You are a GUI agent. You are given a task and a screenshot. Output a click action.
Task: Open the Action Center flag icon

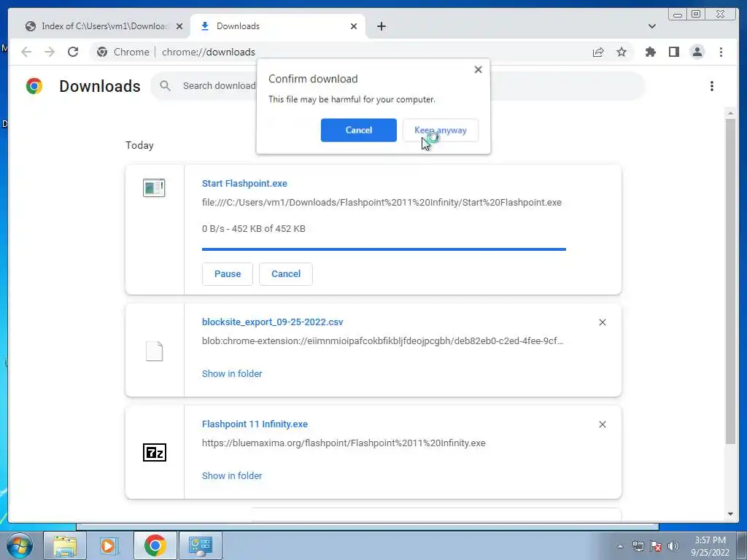[656, 546]
